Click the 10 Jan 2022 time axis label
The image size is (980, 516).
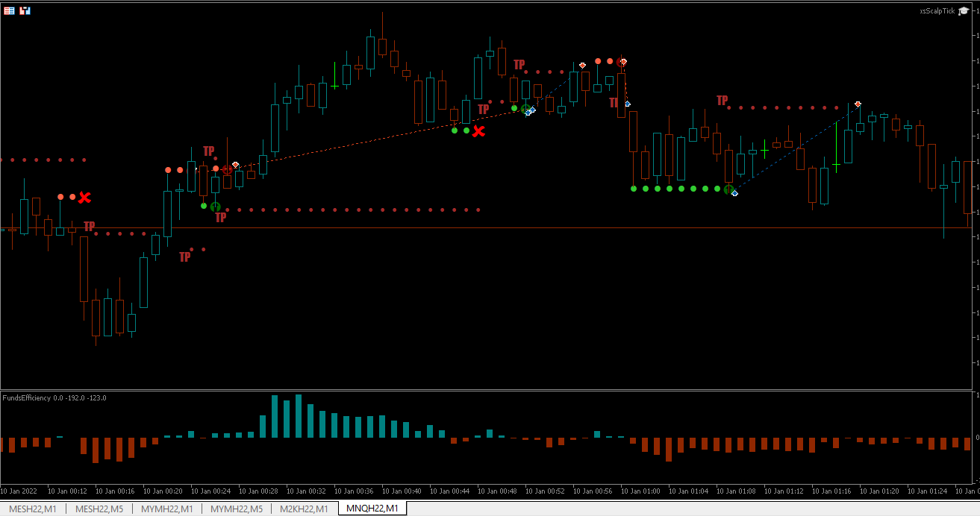coord(18,491)
